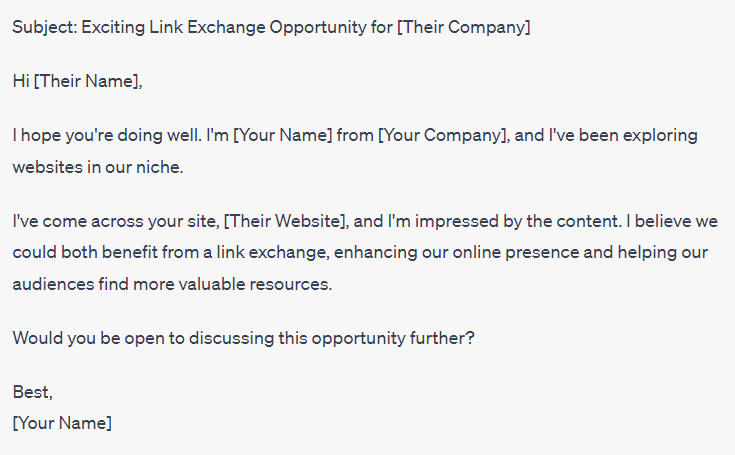This screenshot has height=455, width=735.
Task: Click "audiences find more valuable resources" text
Action: pos(170,284)
